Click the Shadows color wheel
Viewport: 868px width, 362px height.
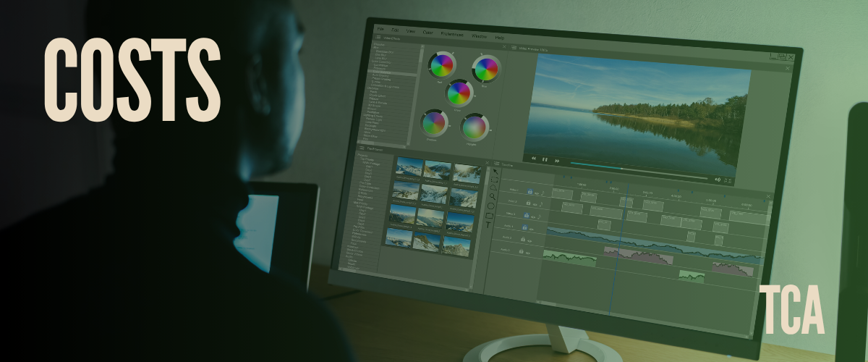(x=435, y=122)
